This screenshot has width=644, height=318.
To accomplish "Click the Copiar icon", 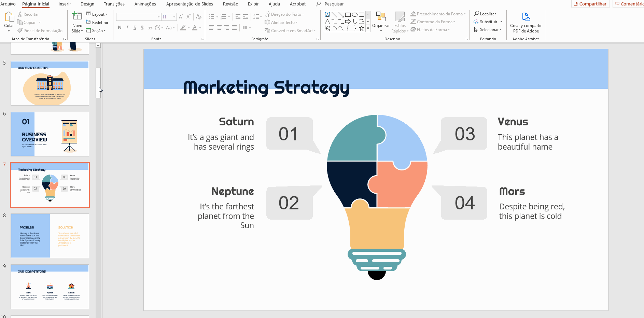I will point(20,23).
